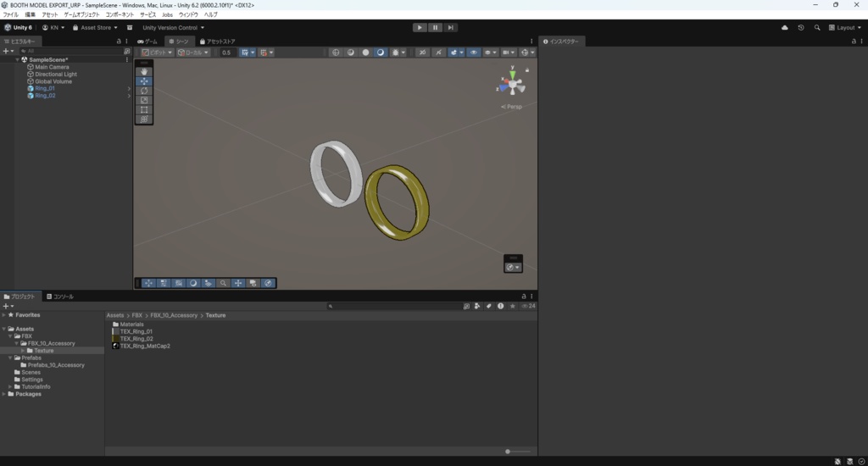Open the global search magnifier
Viewport: 868px width, 466px height.
[817, 28]
